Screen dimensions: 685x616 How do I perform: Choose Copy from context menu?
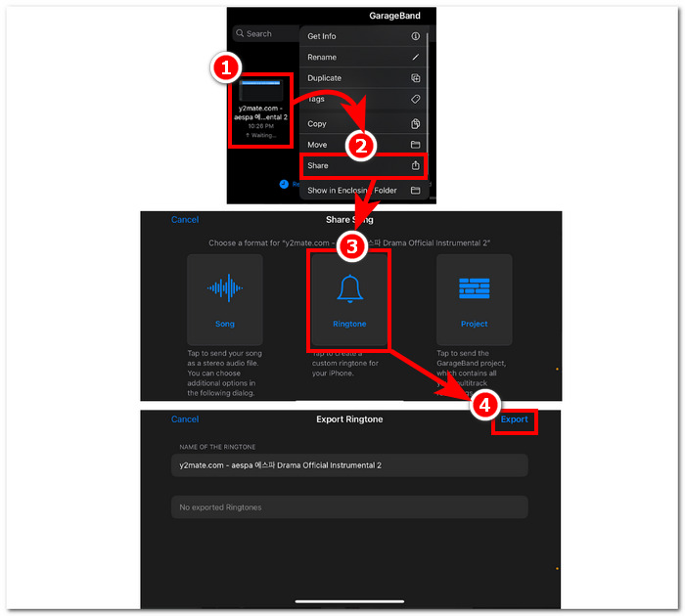point(363,123)
